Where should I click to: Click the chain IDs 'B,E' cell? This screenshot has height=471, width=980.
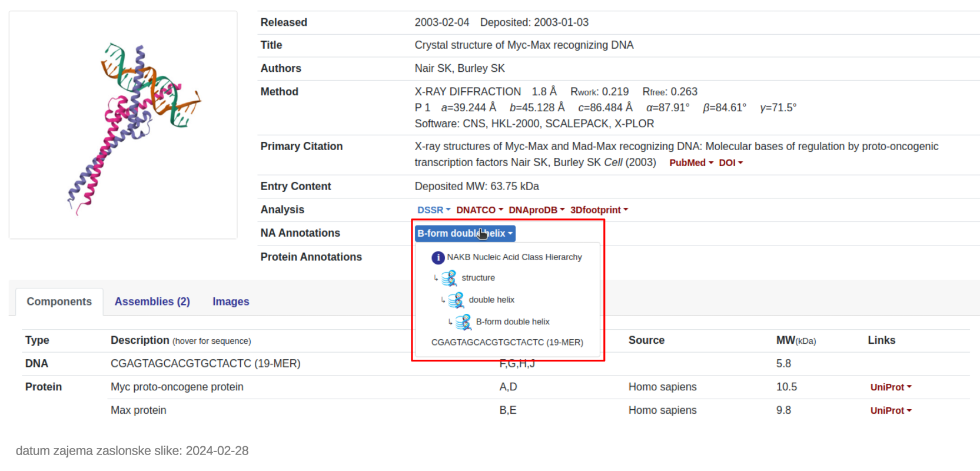tap(508, 410)
